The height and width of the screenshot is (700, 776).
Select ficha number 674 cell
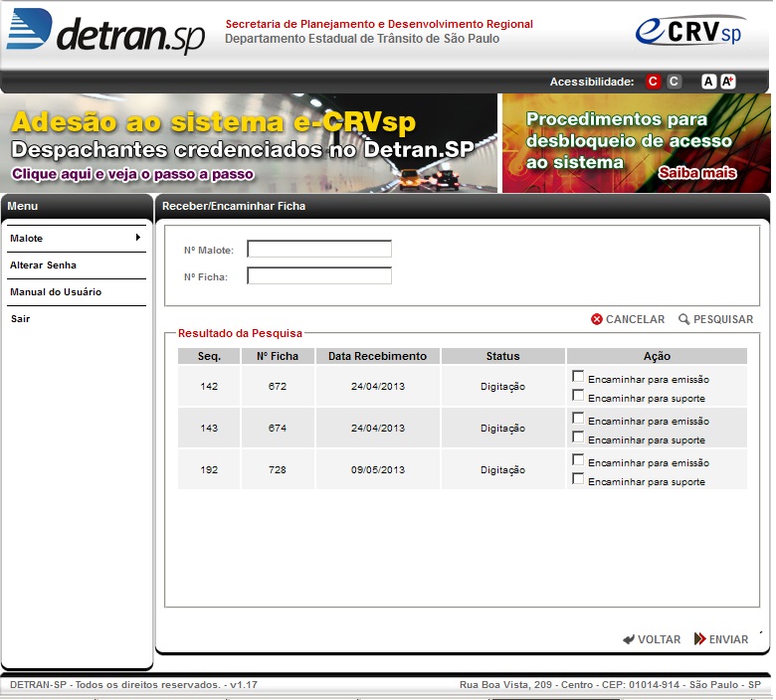pos(278,428)
